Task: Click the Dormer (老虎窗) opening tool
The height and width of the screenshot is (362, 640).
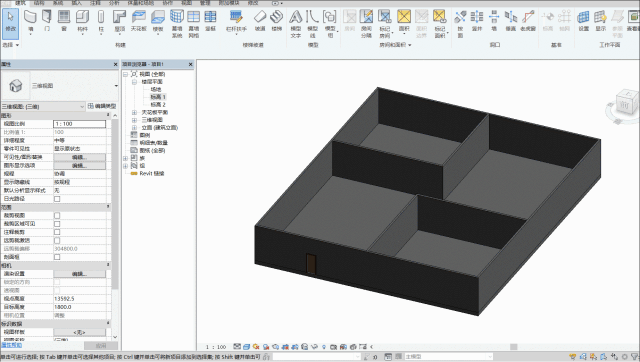Action: coord(528,21)
